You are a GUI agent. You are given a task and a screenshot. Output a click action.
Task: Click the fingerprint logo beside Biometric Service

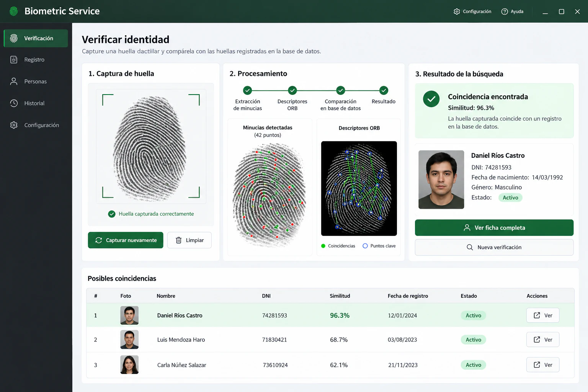pos(14,11)
